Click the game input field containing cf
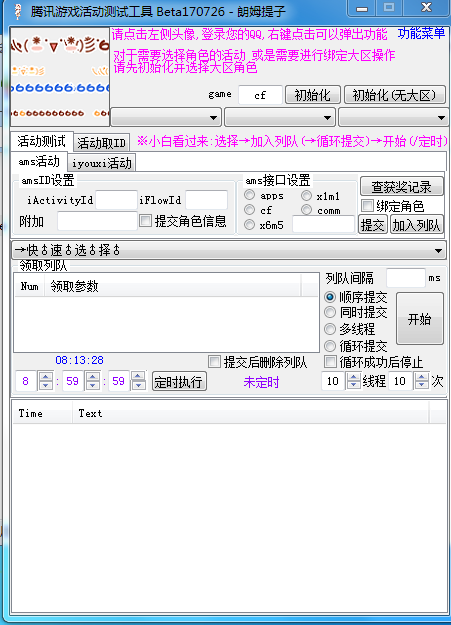This screenshot has width=451, height=625. coord(260,95)
